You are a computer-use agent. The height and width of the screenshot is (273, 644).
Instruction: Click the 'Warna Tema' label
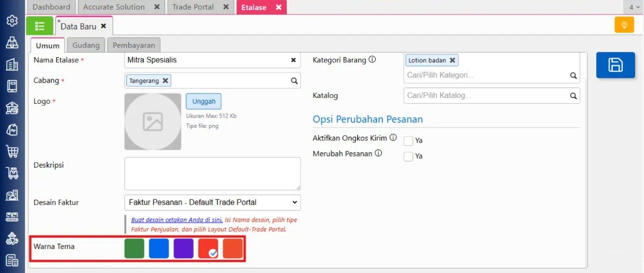pyautogui.click(x=54, y=246)
